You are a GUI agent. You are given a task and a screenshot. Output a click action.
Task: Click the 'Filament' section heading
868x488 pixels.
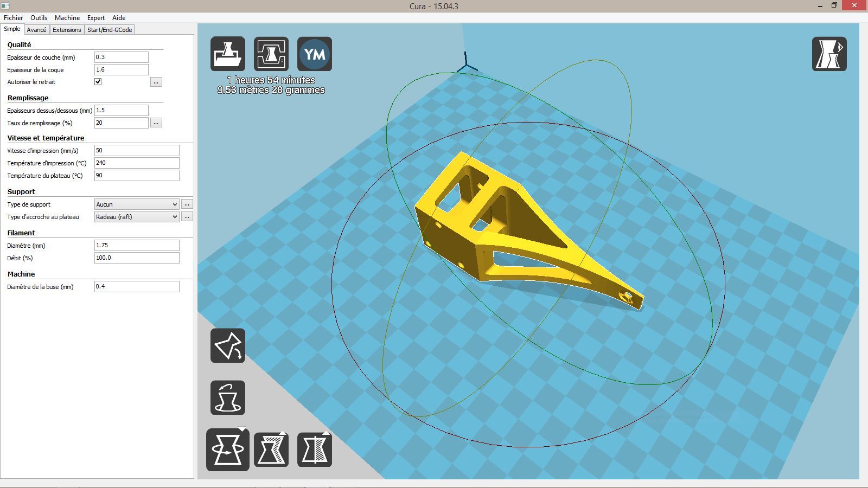(x=22, y=233)
